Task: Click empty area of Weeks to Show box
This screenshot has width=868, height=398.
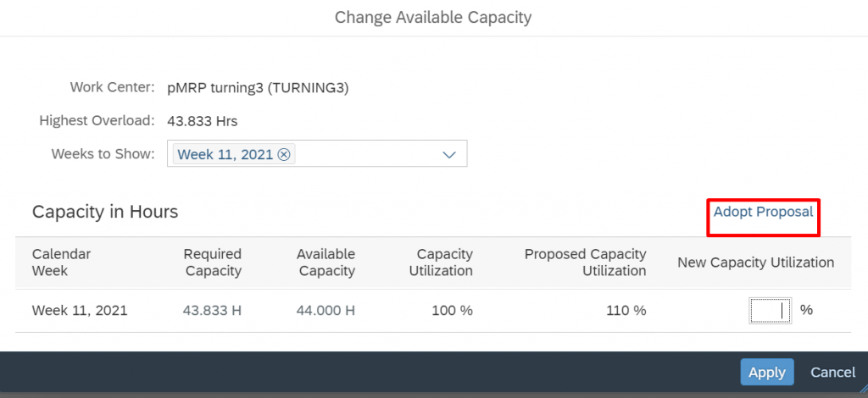Action: click(365, 153)
